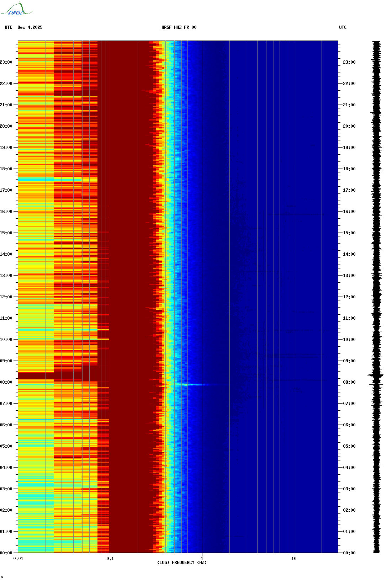Click the 10 Hz frequency axis label
Viewport: 392px width, 581px height.
[294, 559]
